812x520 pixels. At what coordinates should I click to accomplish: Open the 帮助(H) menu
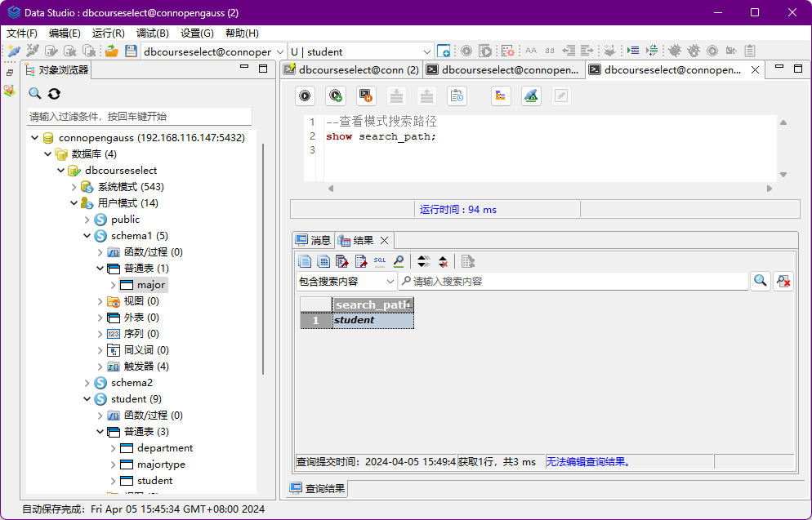[242, 33]
